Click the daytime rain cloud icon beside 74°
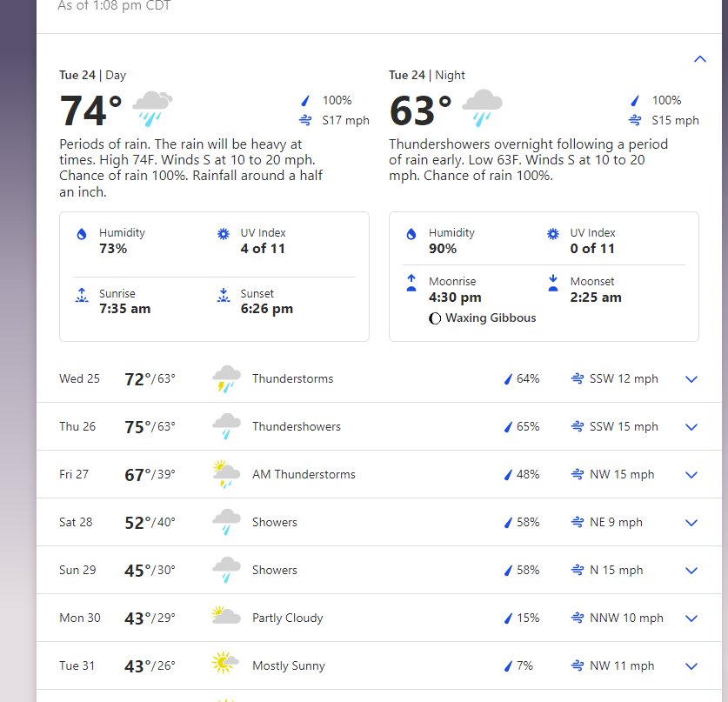728x702 pixels. (153, 109)
